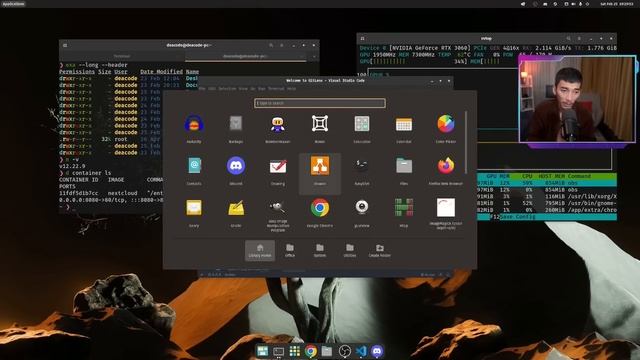Open the System folder category
640x360 pixels.
[x=320, y=250]
